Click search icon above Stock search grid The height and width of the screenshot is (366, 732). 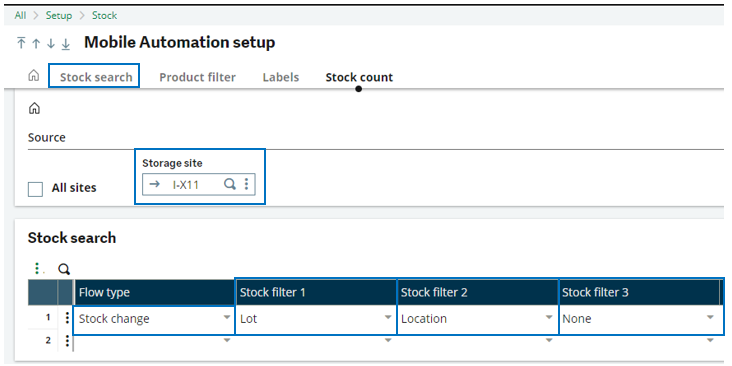(x=64, y=269)
